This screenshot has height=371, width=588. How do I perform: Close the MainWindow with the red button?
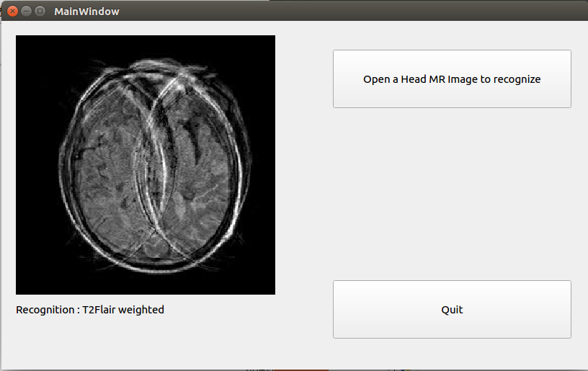point(12,12)
